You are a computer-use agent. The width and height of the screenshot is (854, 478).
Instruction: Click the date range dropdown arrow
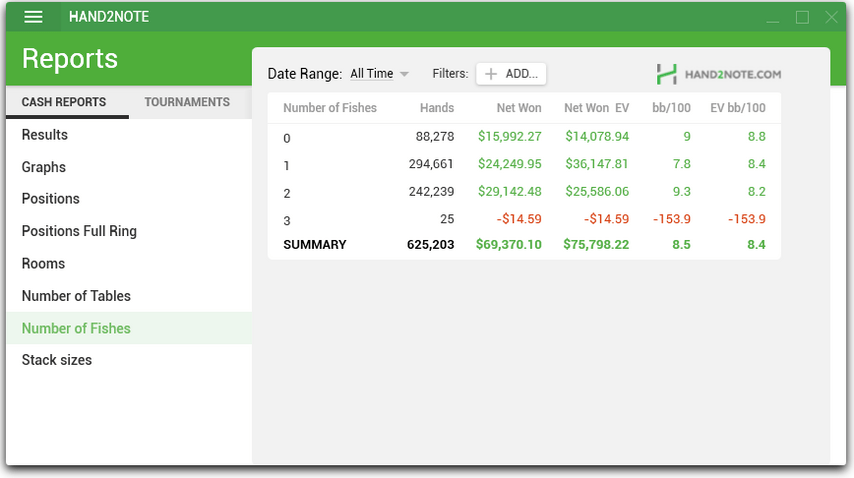[x=404, y=74]
